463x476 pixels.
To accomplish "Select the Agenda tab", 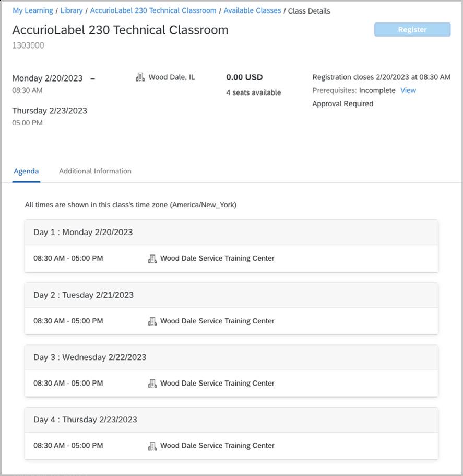I will (x=26, y=171).
